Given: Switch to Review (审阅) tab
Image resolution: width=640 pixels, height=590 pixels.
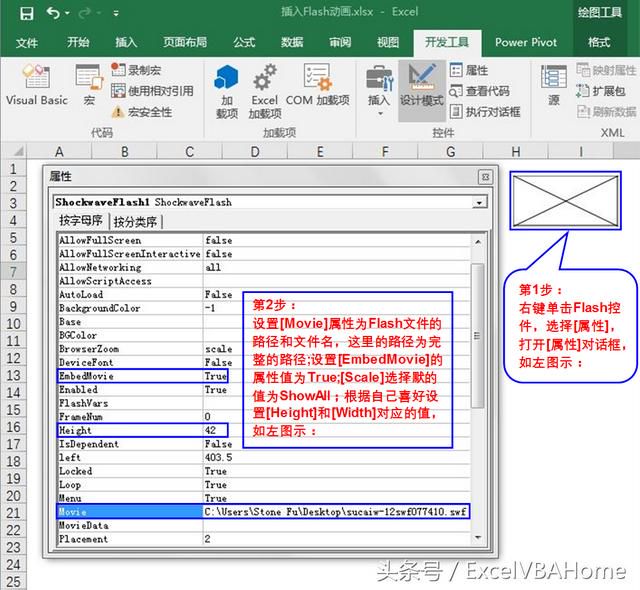Looking at the screenshot, I should pyautogui.click(x=340, y=42).
